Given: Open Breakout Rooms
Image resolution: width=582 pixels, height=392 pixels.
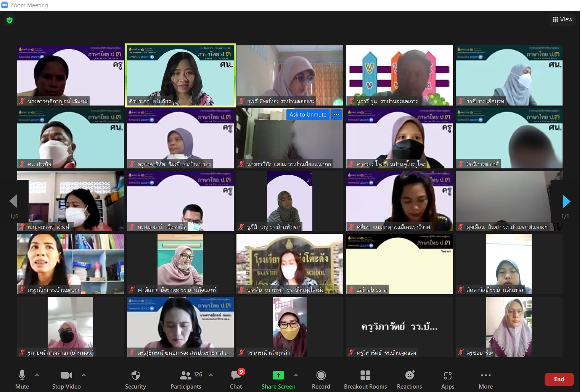Looking at the screenshot, I should (365, 376).
